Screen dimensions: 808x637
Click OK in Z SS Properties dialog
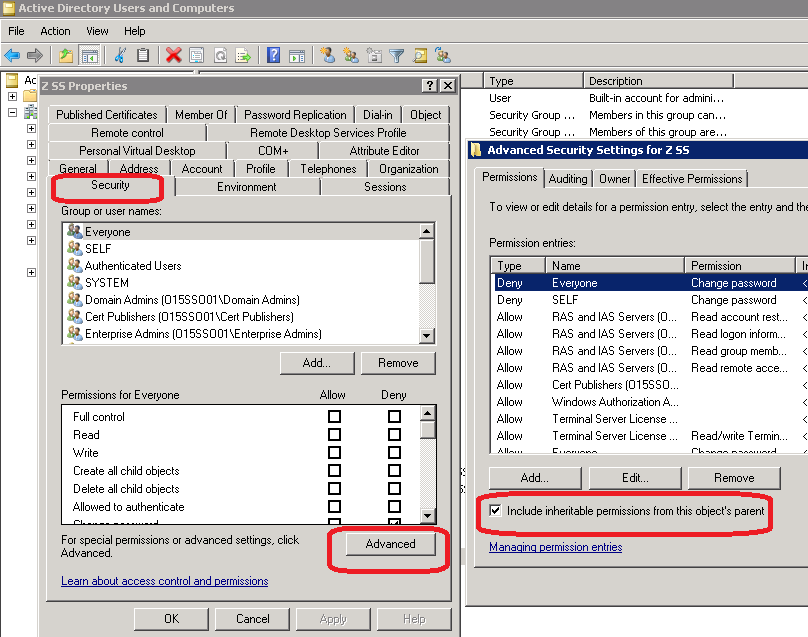pyautogui.click(x=171, y=618)
